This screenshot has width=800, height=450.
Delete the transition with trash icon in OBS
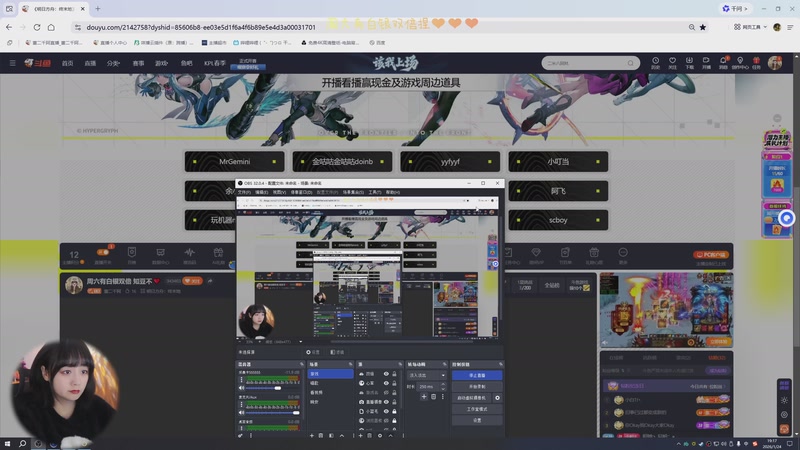(434, 396)
